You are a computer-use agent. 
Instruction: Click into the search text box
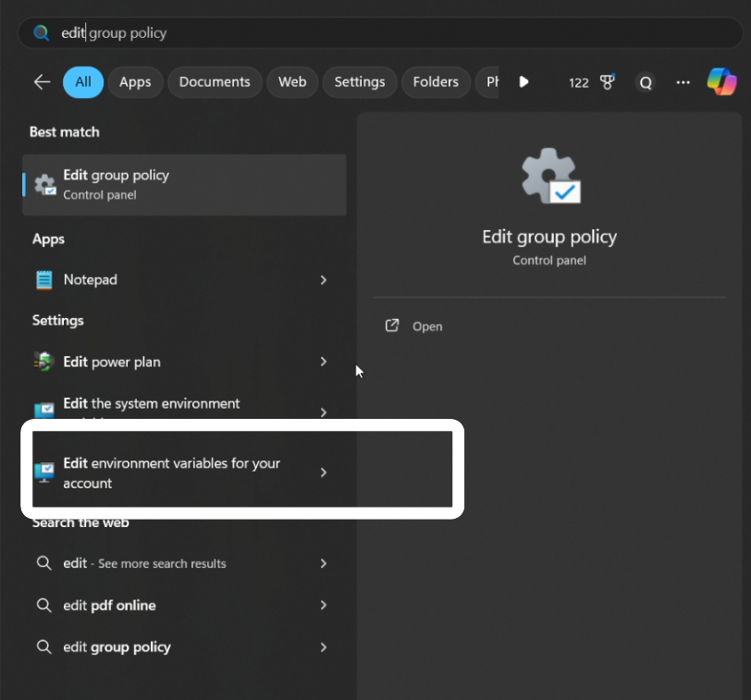(370, 33)
